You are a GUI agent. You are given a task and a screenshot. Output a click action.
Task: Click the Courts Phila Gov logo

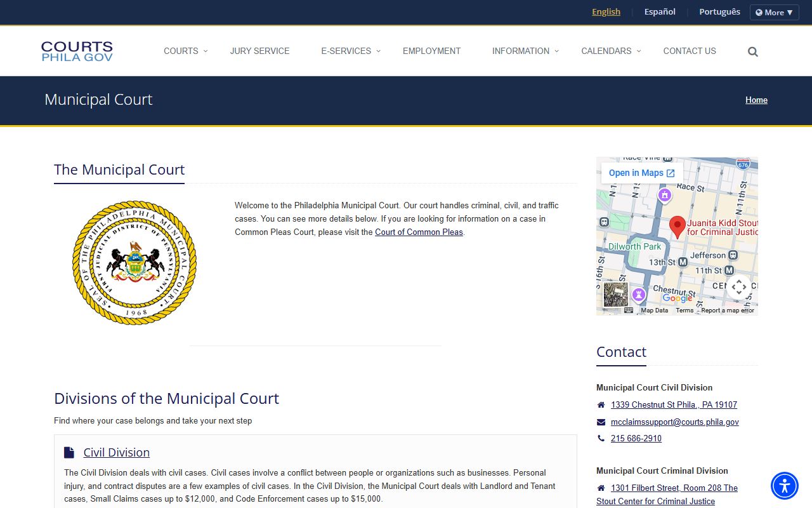click(x=77, y=51)
